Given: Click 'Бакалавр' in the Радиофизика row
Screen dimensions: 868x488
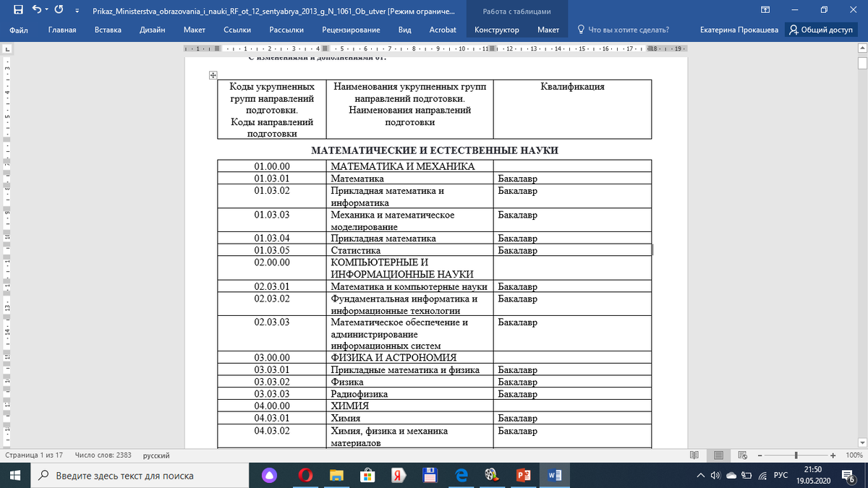Looking at the screenshot, I should 517,394.
